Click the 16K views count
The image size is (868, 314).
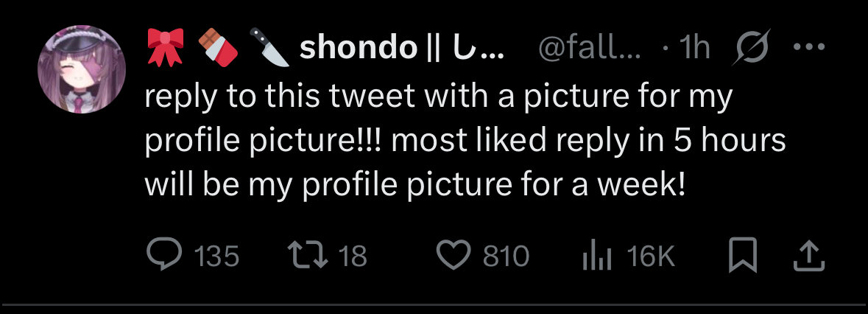coord(650,256)
